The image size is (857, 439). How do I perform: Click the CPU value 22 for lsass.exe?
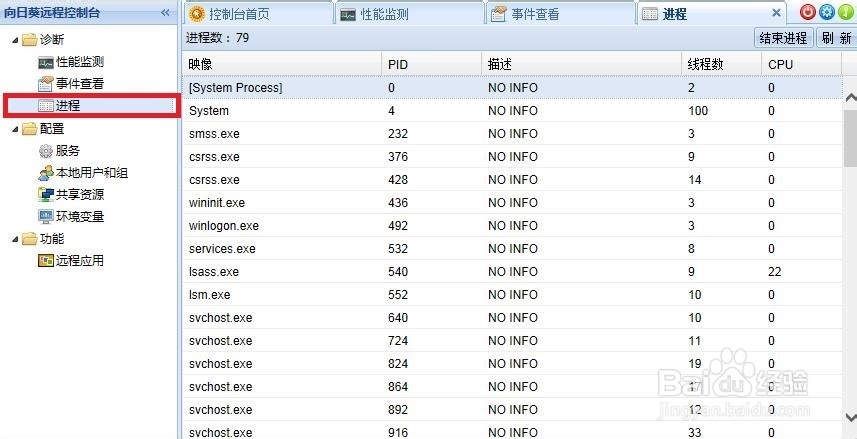(774, 272)
